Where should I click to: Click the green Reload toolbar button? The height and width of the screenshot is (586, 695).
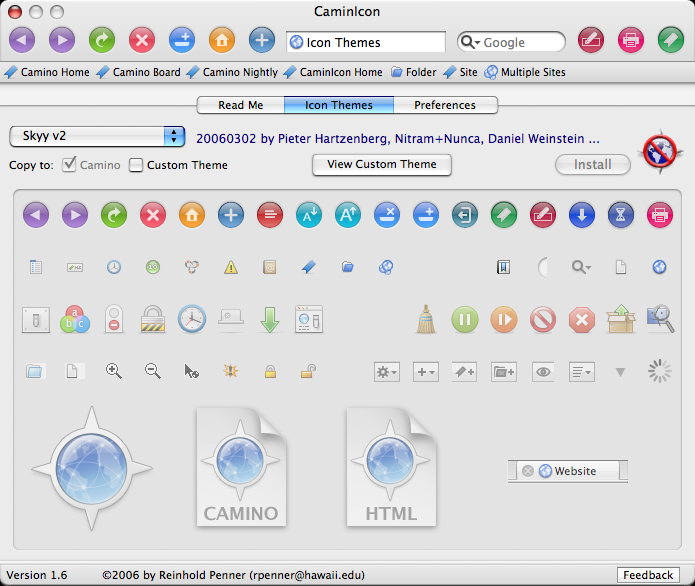pos(102,40)
